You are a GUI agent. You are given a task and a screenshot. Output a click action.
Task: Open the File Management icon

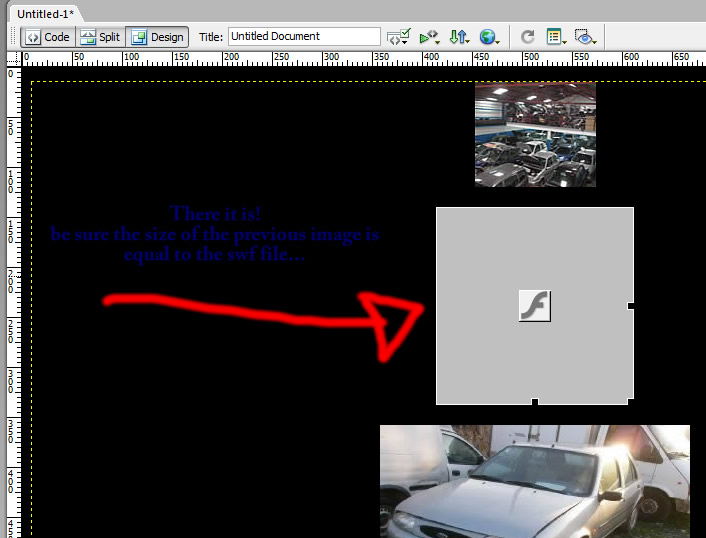pyautogui.click(x=459, y=37)
